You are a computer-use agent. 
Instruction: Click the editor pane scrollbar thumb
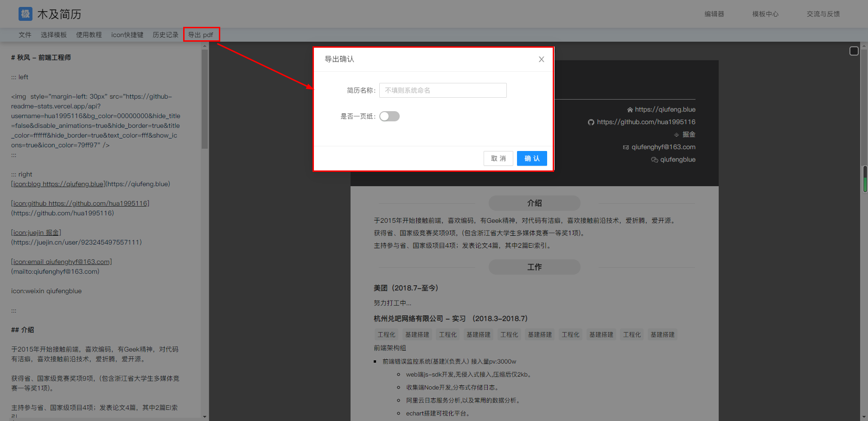click(204, 99)
